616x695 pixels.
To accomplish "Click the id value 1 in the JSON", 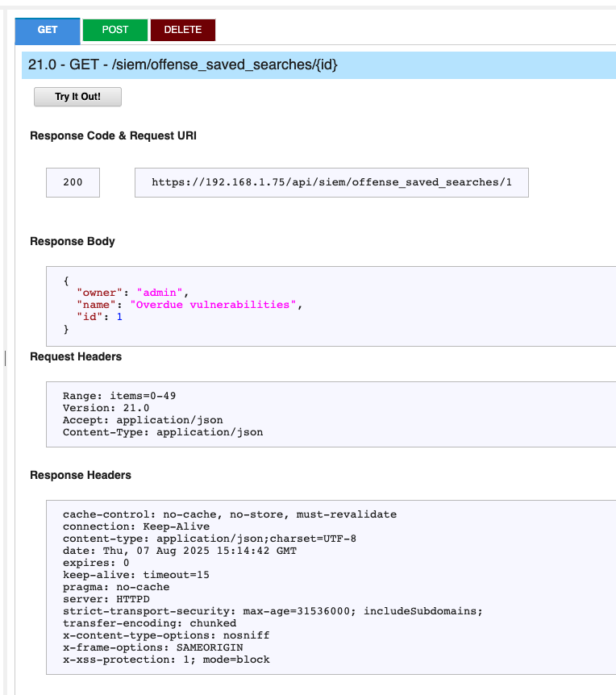I will pos(119,317).
